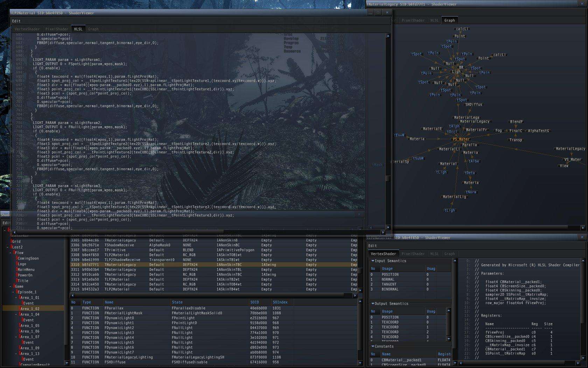Click the VS_Mater graph node
Viewport: 588px width, 368px height.
pos(573,159)
